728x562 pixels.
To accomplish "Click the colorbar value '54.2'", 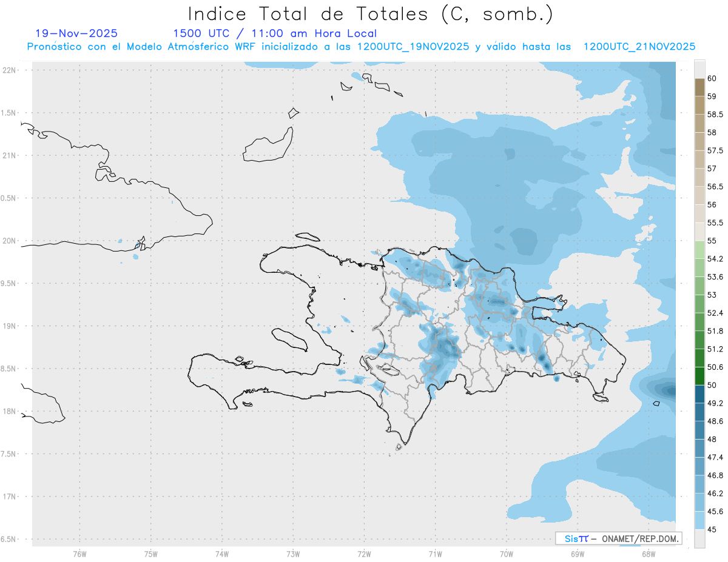I will pos(715,259).
